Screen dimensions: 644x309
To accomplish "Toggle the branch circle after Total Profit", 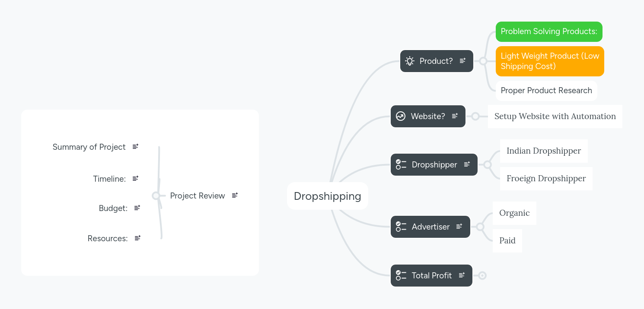I will [x=482, y=275].
